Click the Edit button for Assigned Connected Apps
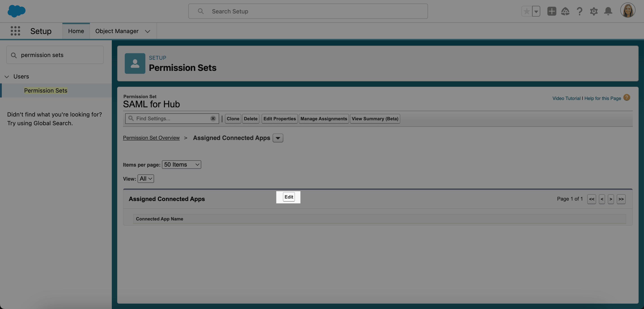Screen dimensions: 644x309 coord(289,197)
